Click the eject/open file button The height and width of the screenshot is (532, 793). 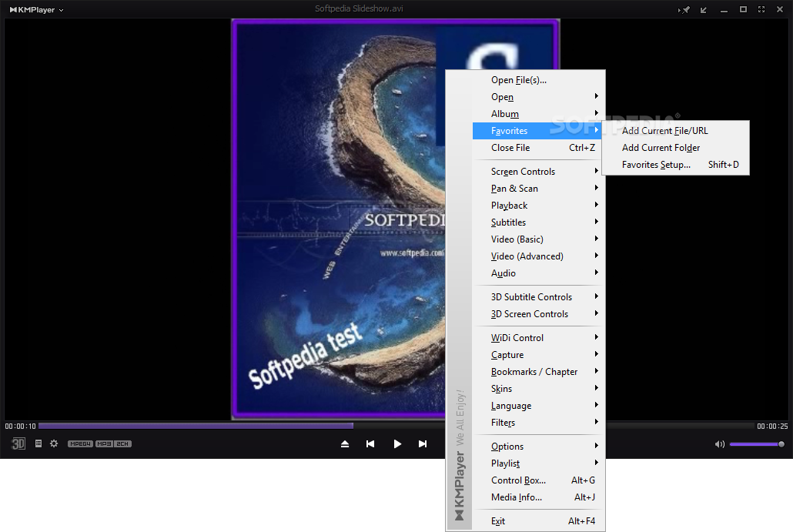tap(345, 444)
